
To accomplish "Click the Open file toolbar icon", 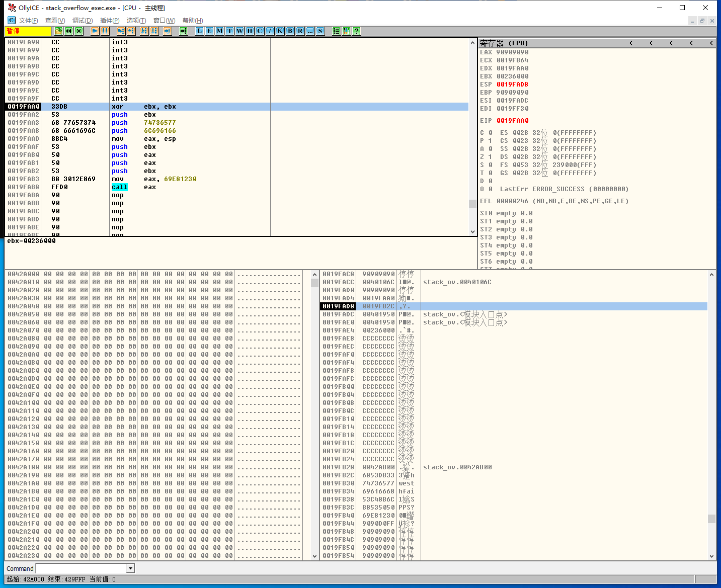I will coord(59,31).
